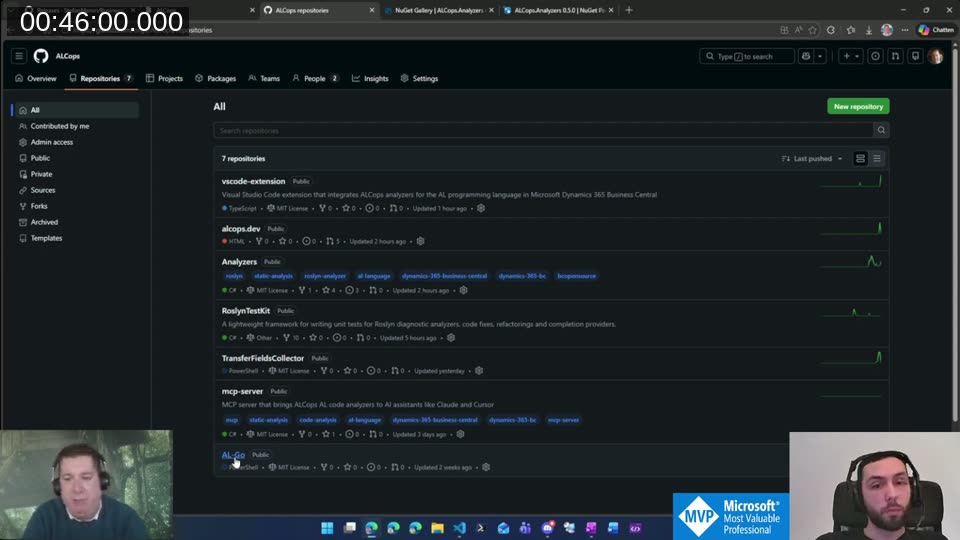Switch to compact list view
Screen dimensions: 960x540
(x=877, y=159)
